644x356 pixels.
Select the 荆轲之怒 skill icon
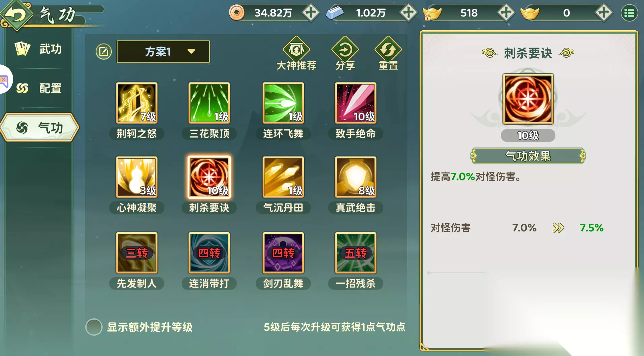(x=136, y=103)
